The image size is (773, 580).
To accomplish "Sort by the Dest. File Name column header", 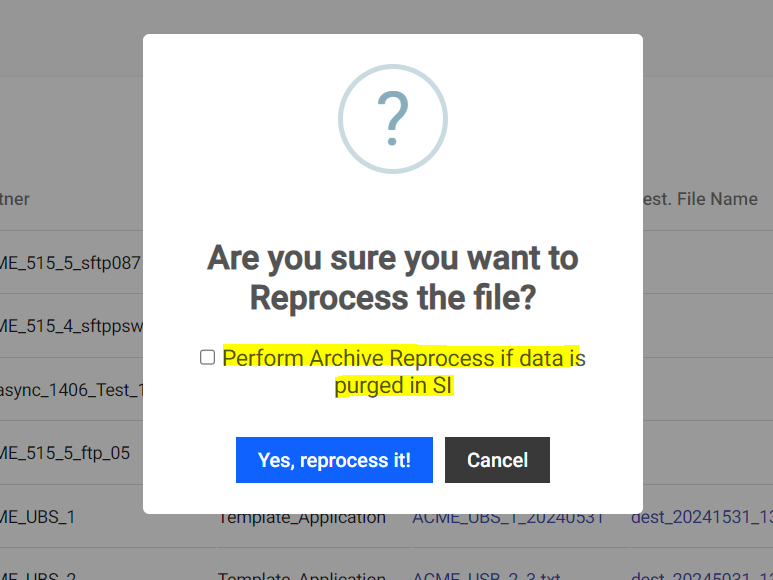I will click(701, 199).
